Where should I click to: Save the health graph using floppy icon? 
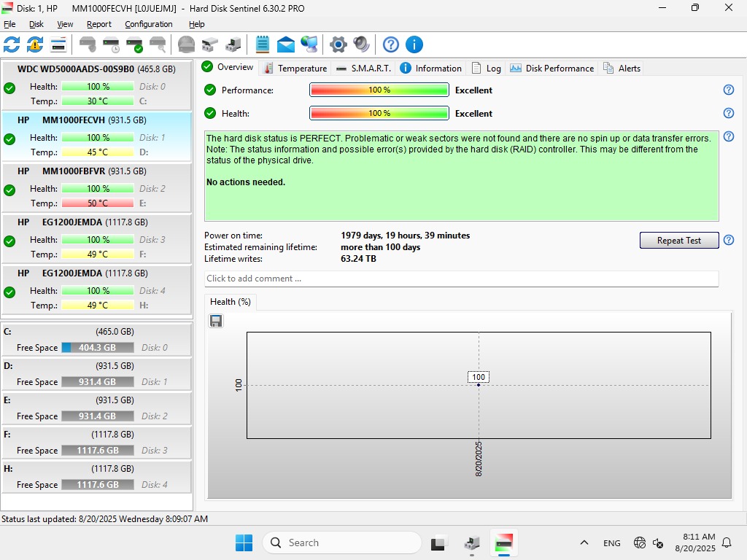216,321
